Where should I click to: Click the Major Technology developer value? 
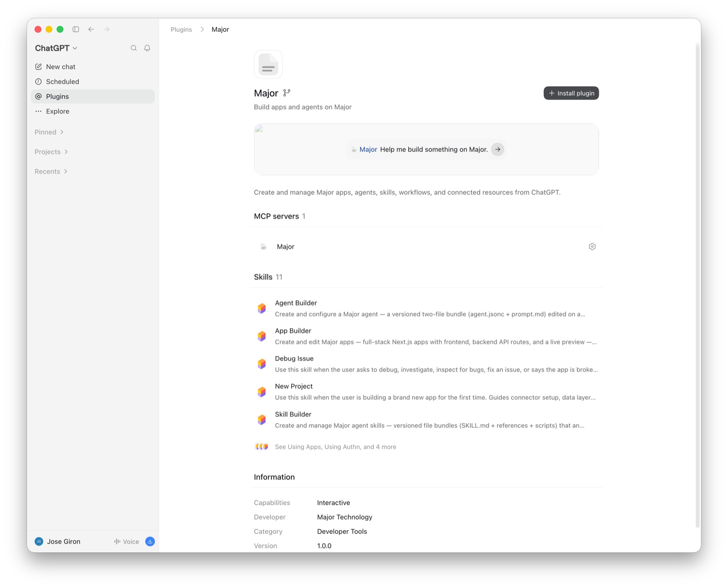tap(344, 517)
